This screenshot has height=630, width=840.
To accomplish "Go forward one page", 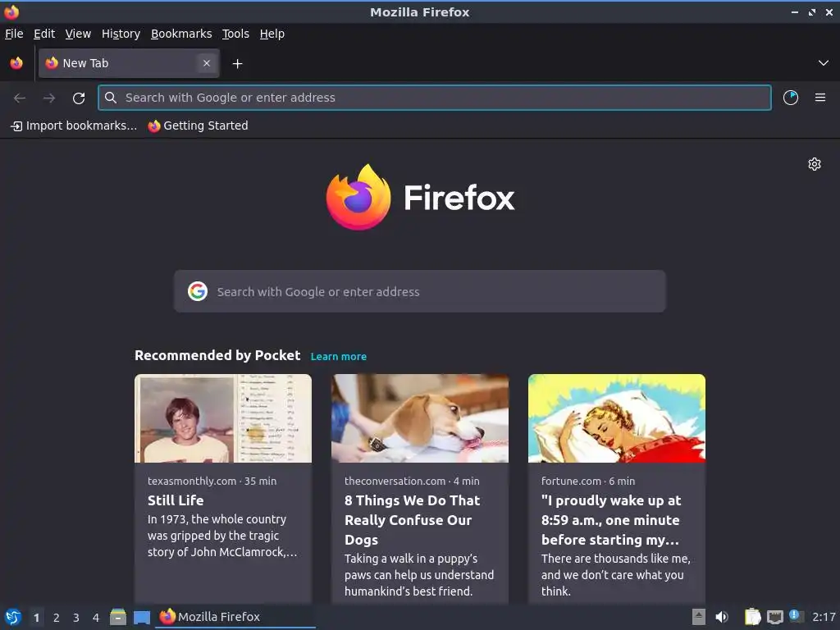I will 49,98.
